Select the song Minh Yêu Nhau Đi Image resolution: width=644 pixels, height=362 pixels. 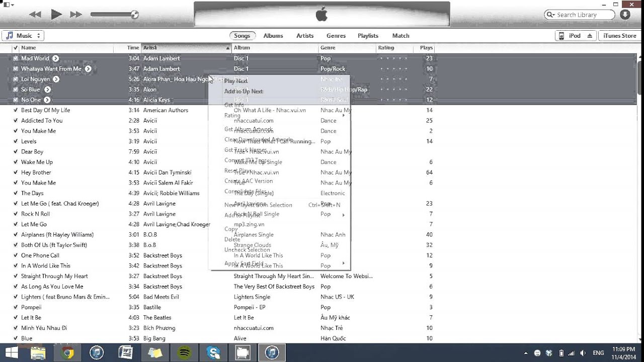pyautogui.click(x=44, y=328)
